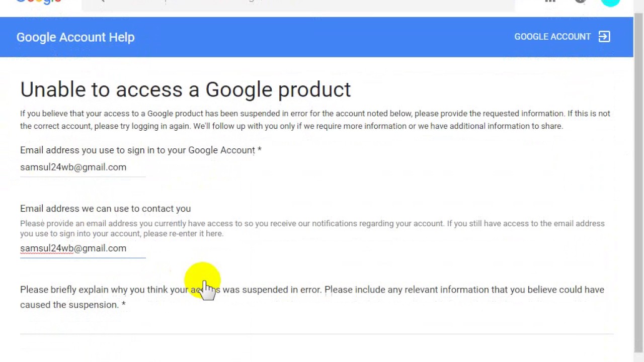This screenshot has width=644, height=362.
Task: Click the suspension explanation text field
Action: [x=317, y=325]
